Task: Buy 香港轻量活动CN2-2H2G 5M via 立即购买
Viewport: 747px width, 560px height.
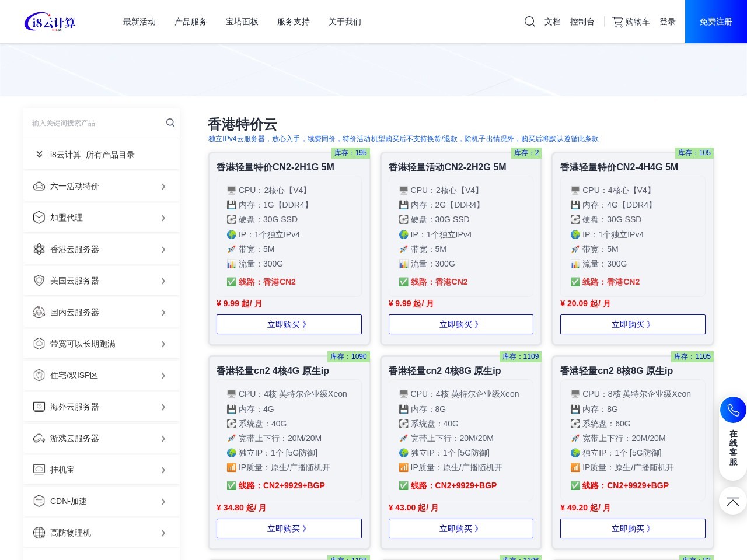Action: [x=461, y=324]
